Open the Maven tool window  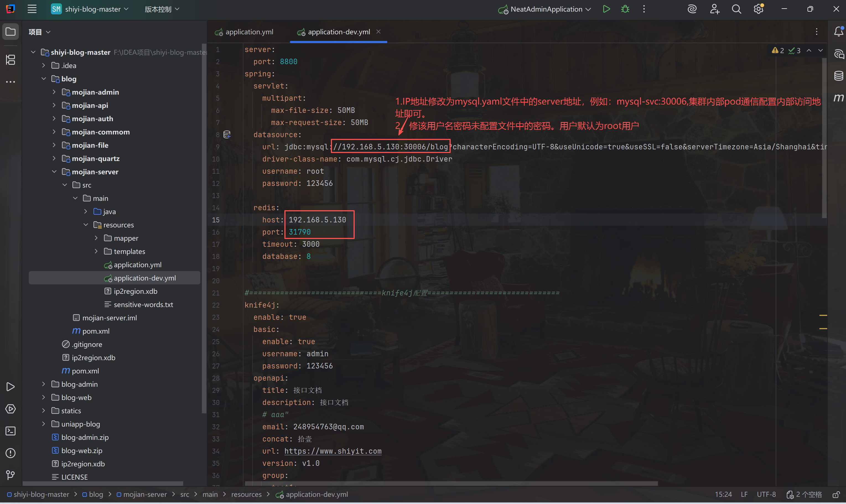pos(839,98)
